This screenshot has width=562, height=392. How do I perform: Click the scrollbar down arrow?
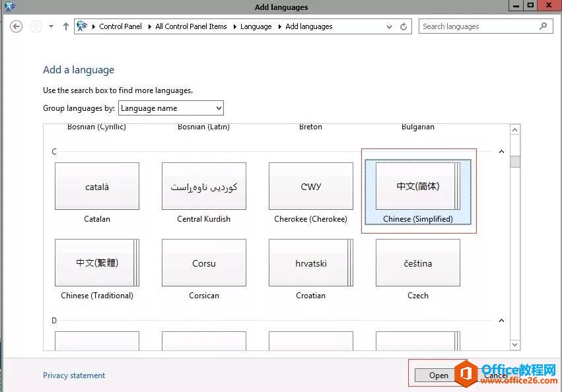(515, 344)
